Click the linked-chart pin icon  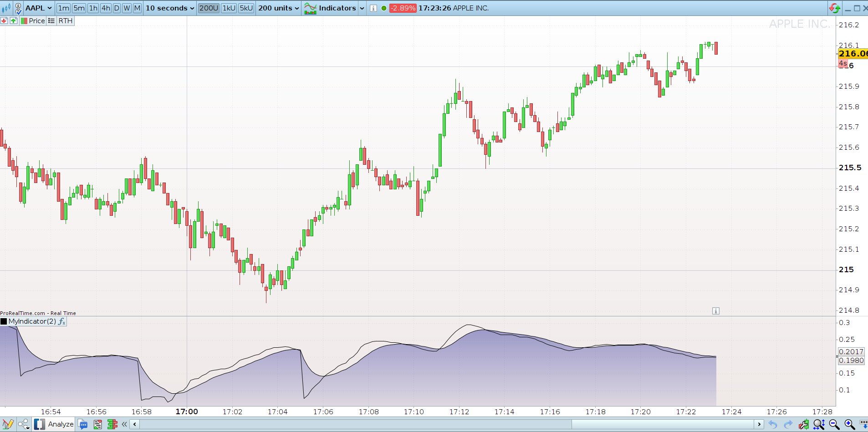click(18, 8)
